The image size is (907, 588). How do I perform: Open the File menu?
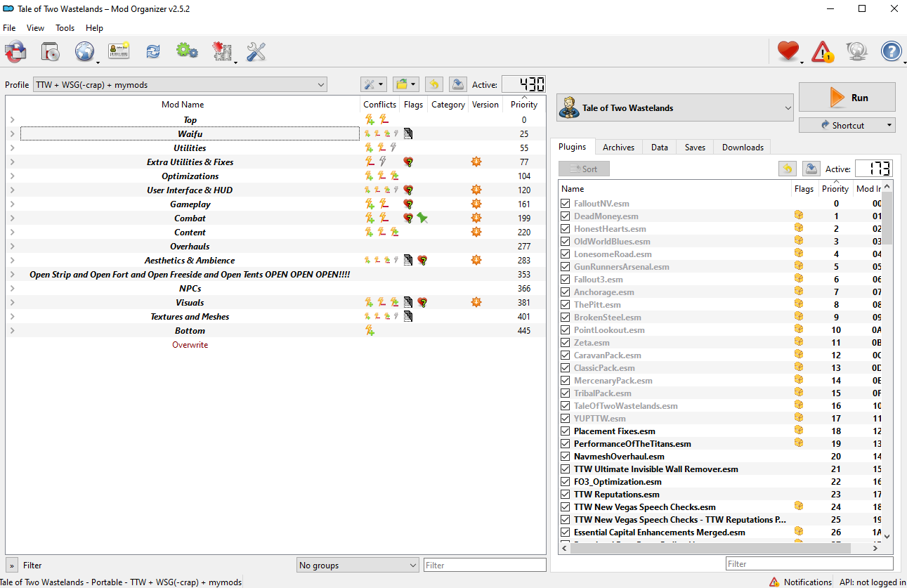(9, 28)
